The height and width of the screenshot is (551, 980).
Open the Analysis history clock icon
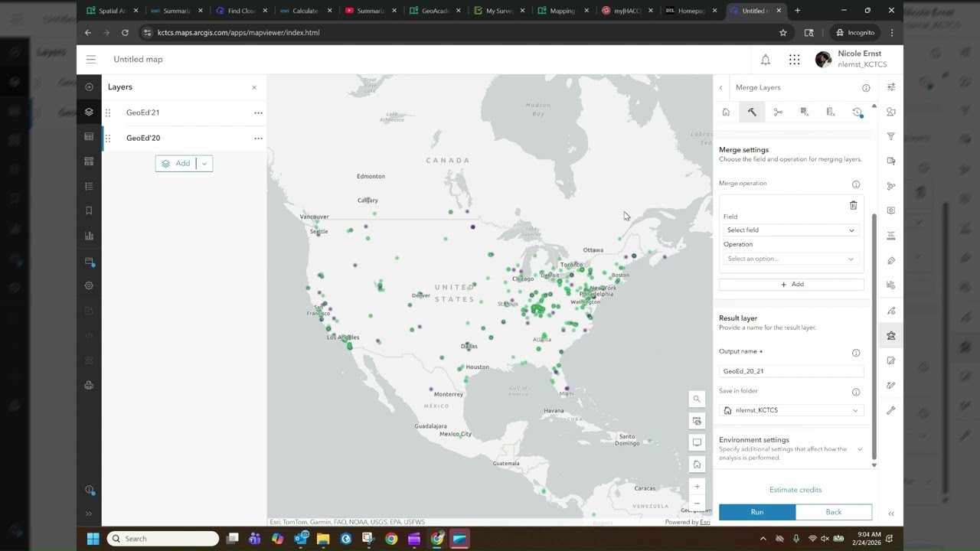[857, 112]
